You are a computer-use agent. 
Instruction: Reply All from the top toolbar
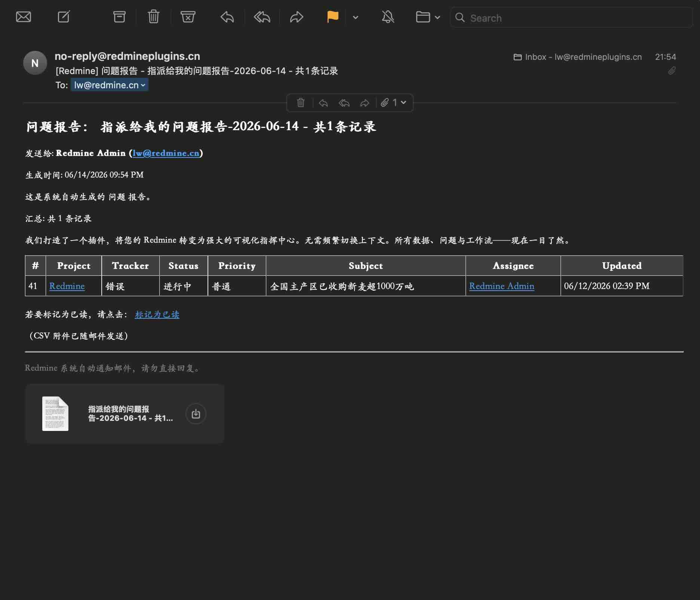[262, 17]
